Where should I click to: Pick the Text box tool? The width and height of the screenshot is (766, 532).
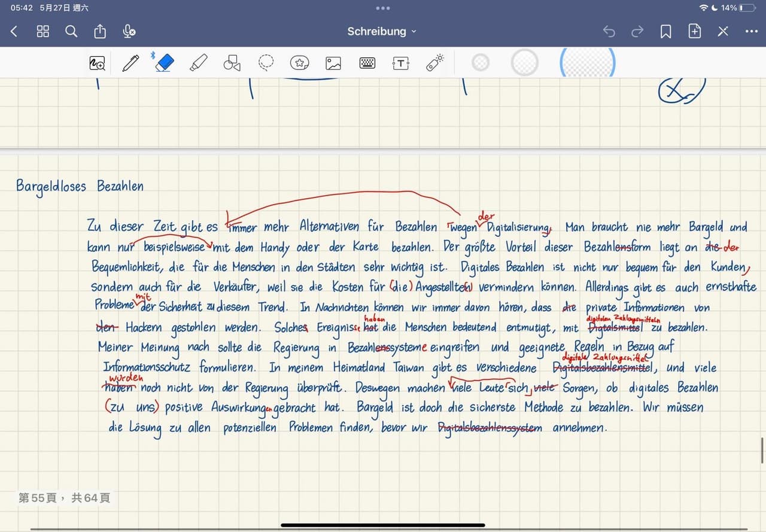click(x=400, y=63)
